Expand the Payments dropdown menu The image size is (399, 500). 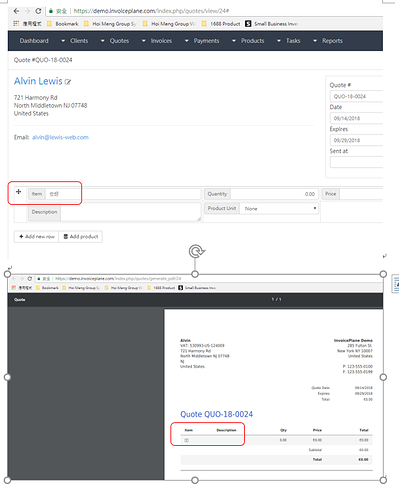pyautogui.click(x=202, y=41)
